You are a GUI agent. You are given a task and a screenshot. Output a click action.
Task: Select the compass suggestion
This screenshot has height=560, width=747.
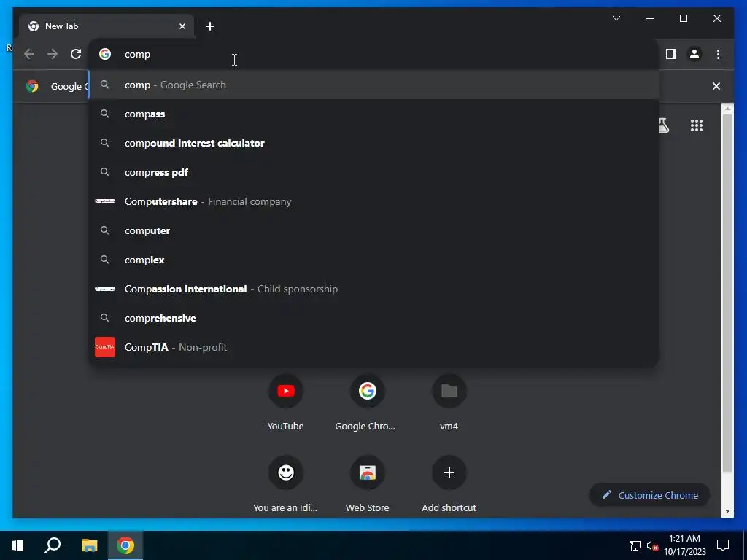click(x=373, y=114)
